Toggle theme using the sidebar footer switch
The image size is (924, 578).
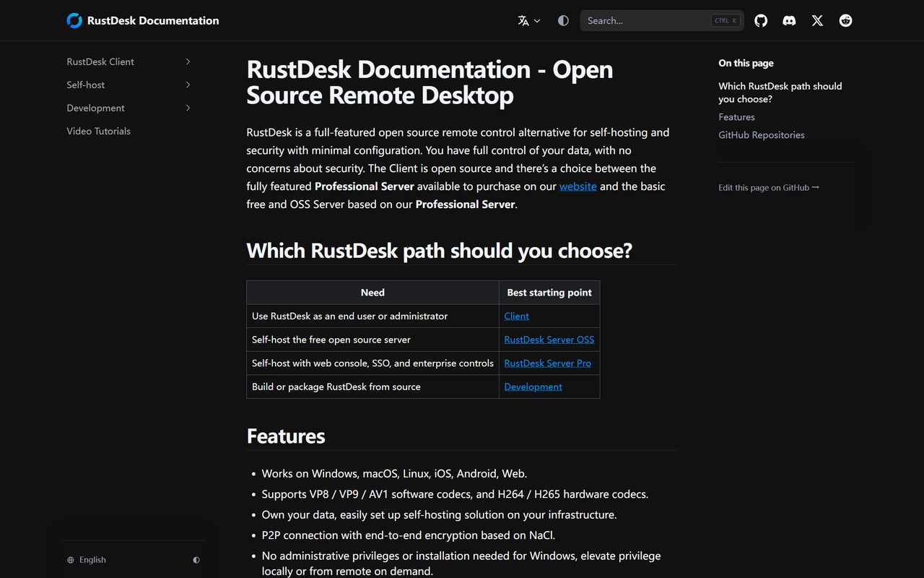coord(196,560)
